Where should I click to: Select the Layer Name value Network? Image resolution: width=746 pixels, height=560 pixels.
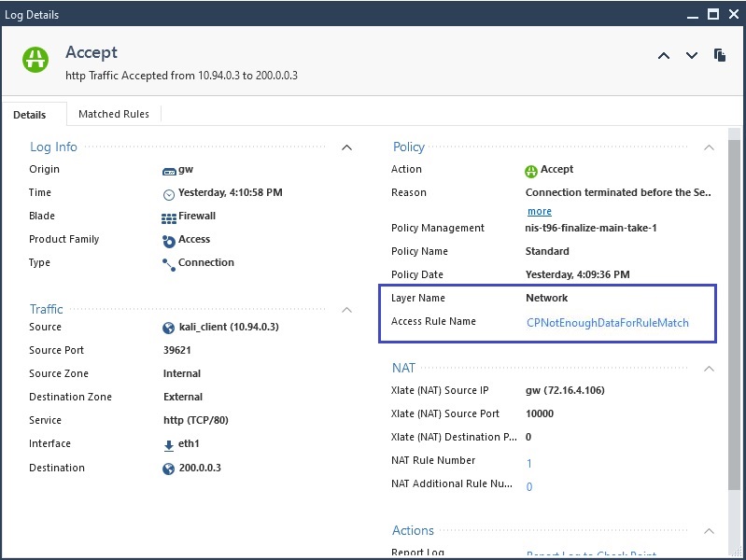pyautogui.click(x=546, y=298)
